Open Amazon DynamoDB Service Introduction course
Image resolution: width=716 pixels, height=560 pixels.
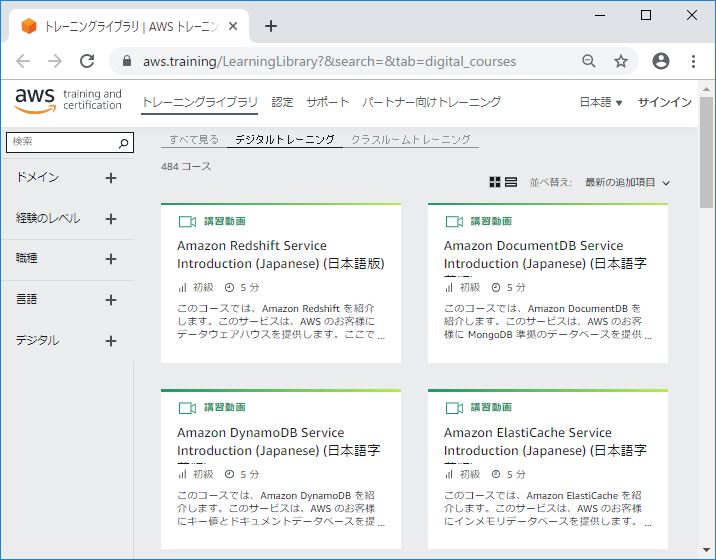pos(279,441)
